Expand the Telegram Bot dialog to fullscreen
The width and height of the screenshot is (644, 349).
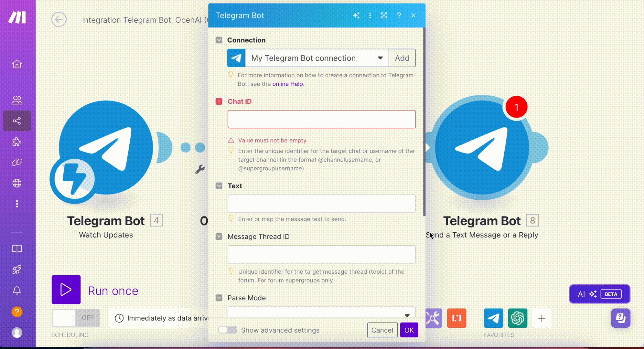pos(384,16)
